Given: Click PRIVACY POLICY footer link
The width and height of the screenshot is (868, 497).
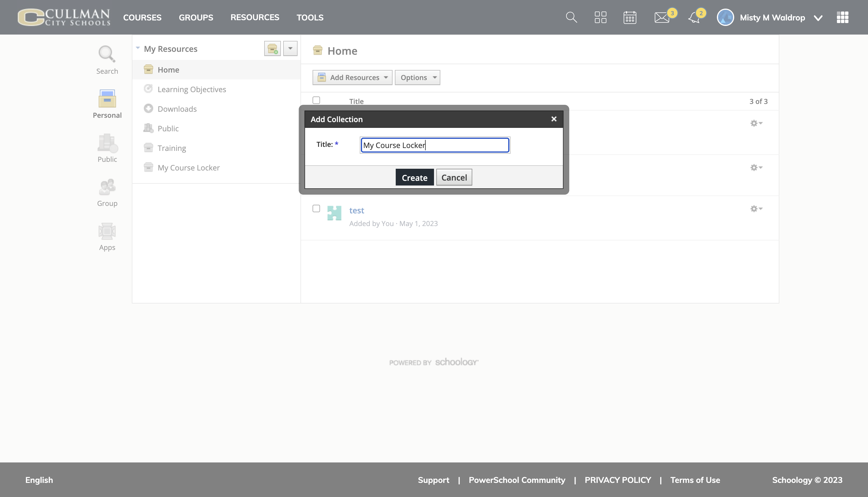Looking at the screenshot, I should (x=618, y=480).
